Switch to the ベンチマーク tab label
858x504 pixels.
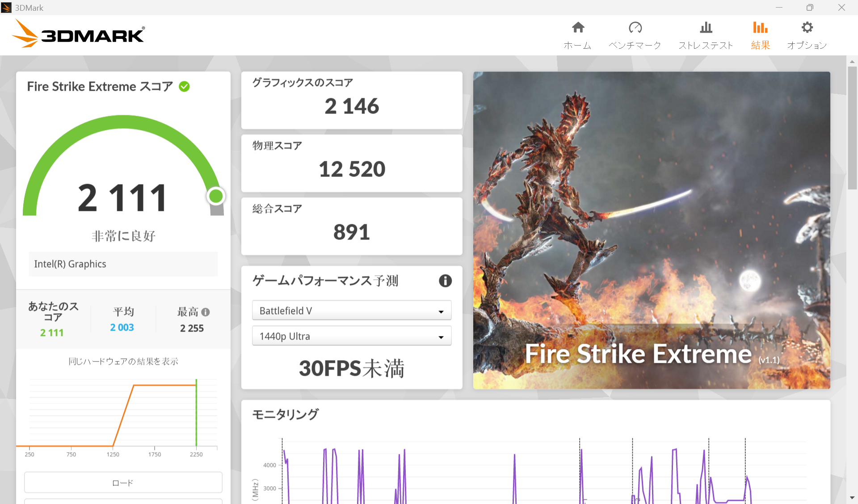[x=635, y=45]
